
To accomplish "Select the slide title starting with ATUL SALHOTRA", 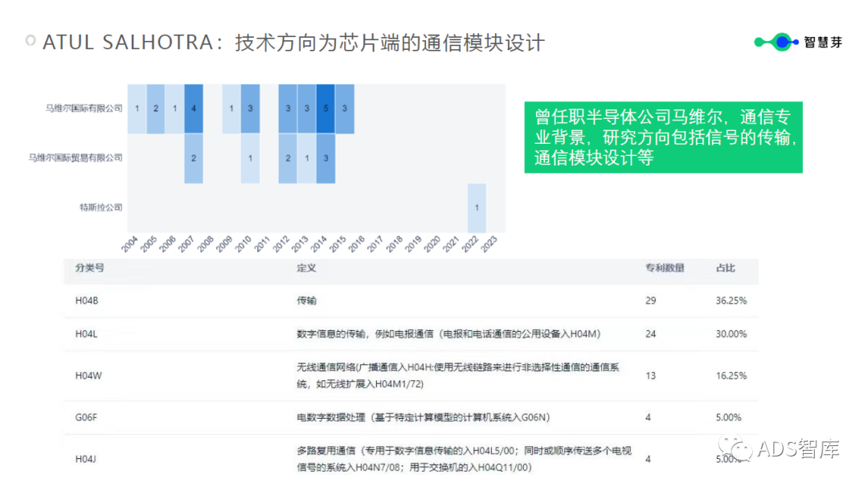I will pyautogui.click(x=294, y=43).
